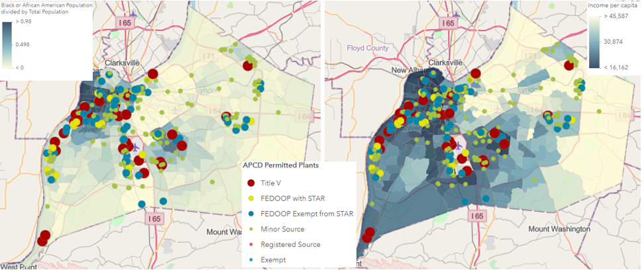The width and height of the screenshot is (644, 270).
Task: Click the Minor Source legend text label
Action: coord(283,229)
